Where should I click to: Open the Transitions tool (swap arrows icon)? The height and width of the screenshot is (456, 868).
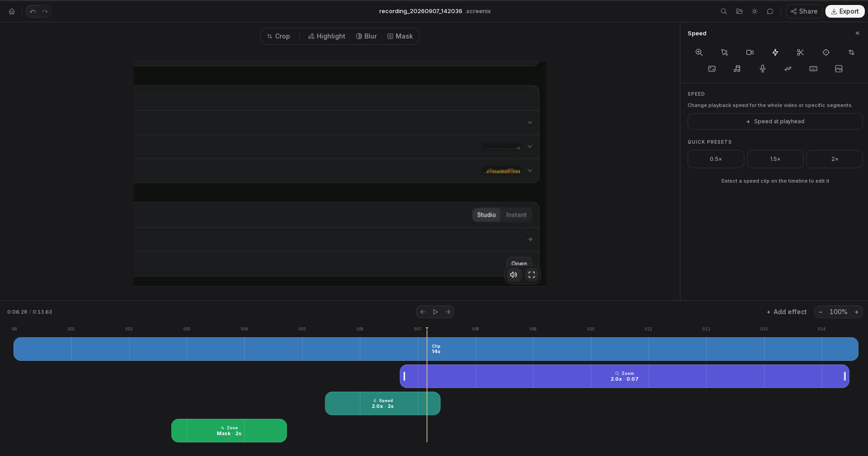pyautogui.click(x=788, y=69)
